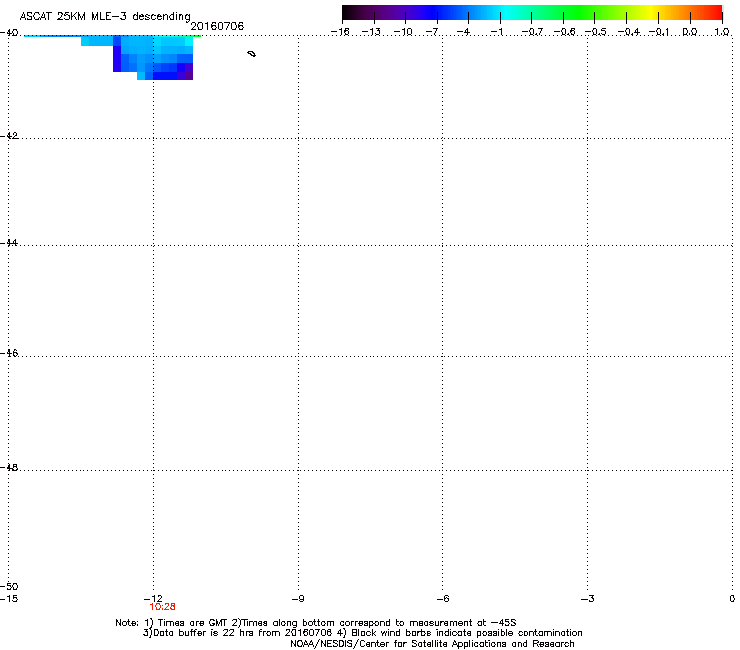Click the note line '3)Data buffer is 22 hrs'

[362, 633]
